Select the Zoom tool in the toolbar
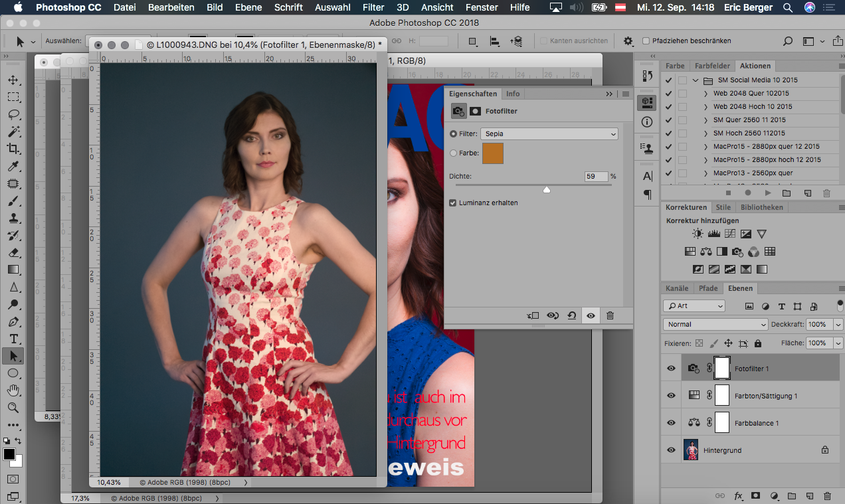Image resolution: width=845 pixels, height=504 pixels. 13,408
